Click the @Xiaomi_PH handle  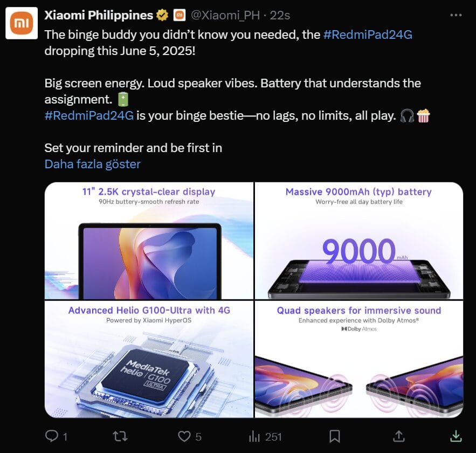(x=225, y=16)
